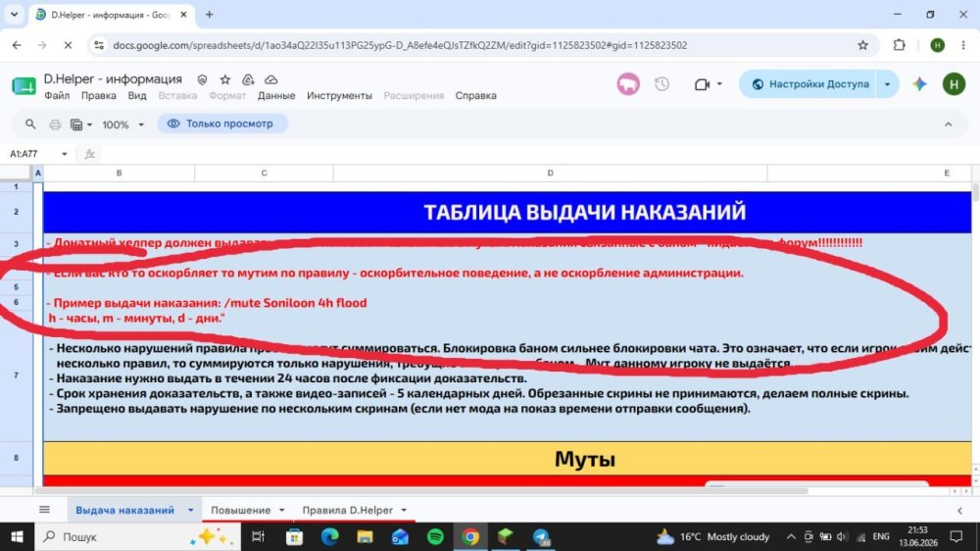980x551 pixels.
Task: Switch to the Правила D.Helper sheet tab
Action: click(x=348, y=510)
